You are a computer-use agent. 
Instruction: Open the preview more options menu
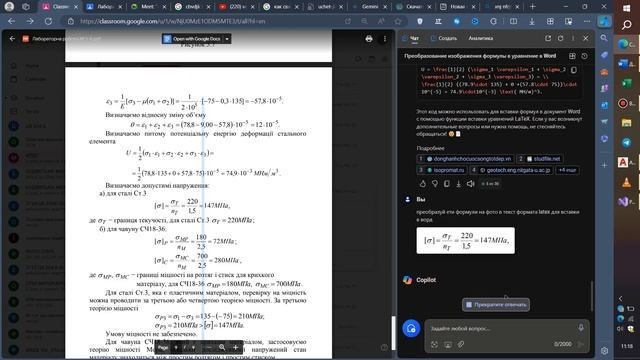[x=384, y=39]
